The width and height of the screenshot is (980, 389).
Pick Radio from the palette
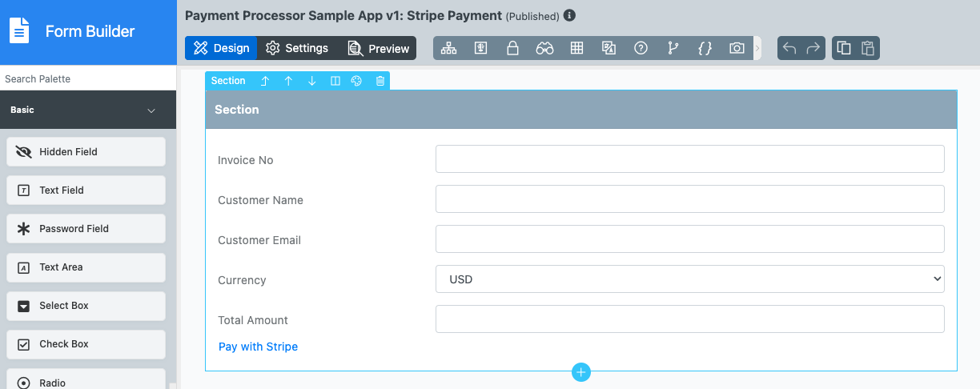pos(86,379)
